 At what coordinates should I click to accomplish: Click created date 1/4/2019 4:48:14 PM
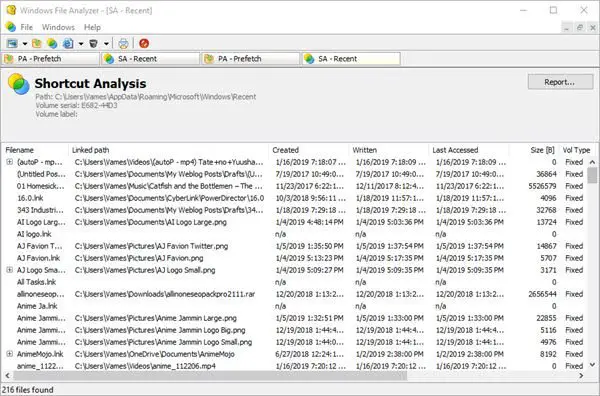coord(309,222)
